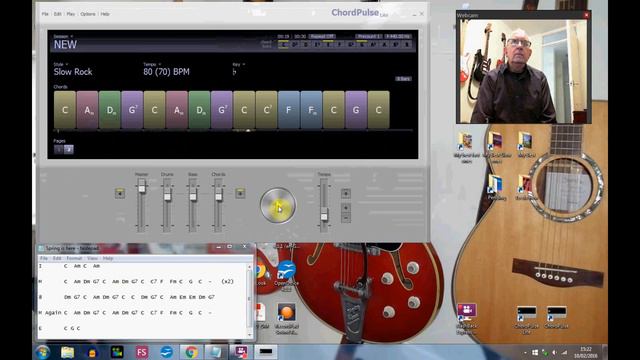Open the OpenOffice desktop icon
The width and height of the screenshot is (640, 360).
click(287, 275)
